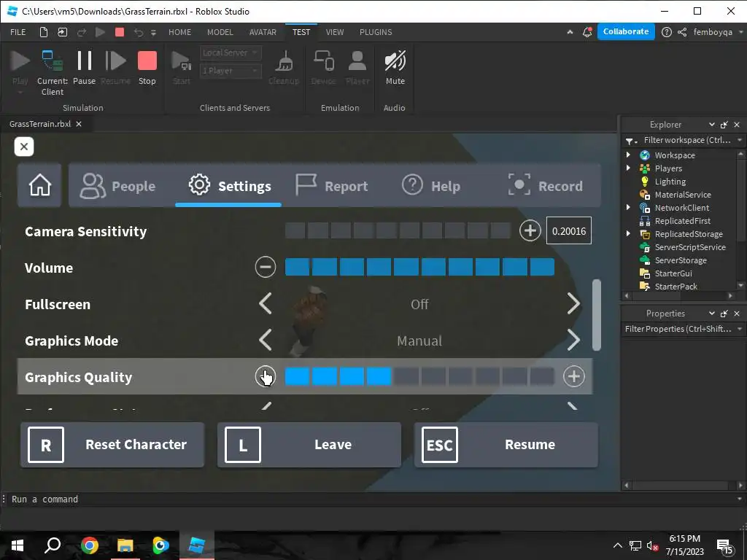Increase Graphics Quality with the plus button
The width and height of the screenshot is (747, 560).
coord(573,377)
